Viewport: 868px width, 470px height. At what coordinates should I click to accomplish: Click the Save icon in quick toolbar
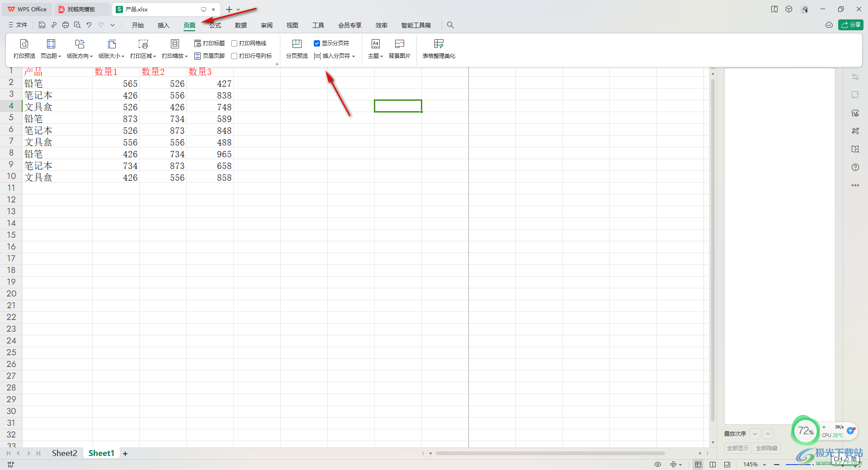pos(42,25)
